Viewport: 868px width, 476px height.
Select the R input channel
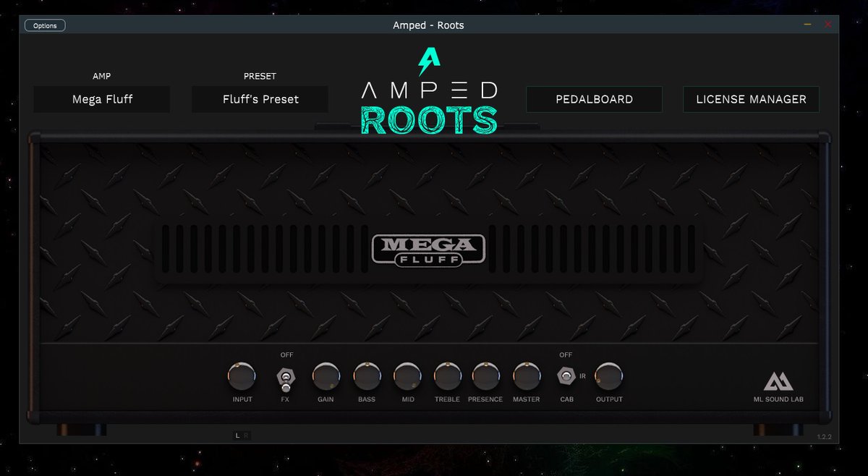tap(246, 435)
